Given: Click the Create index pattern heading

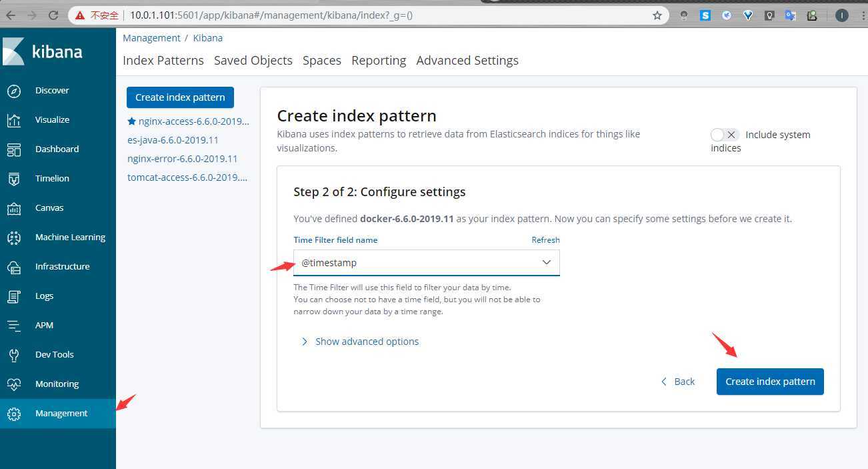Looking at the screenshot, I should (357, 115).
